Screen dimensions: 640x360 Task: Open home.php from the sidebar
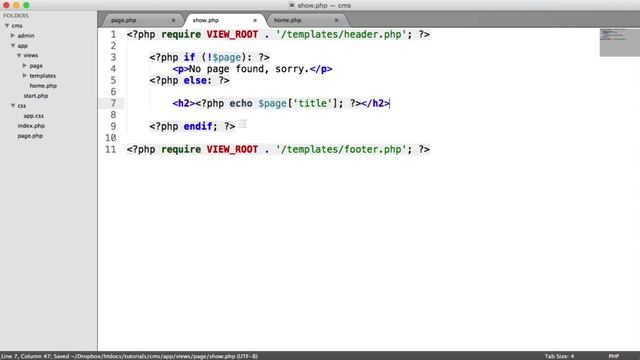[43, 86]
